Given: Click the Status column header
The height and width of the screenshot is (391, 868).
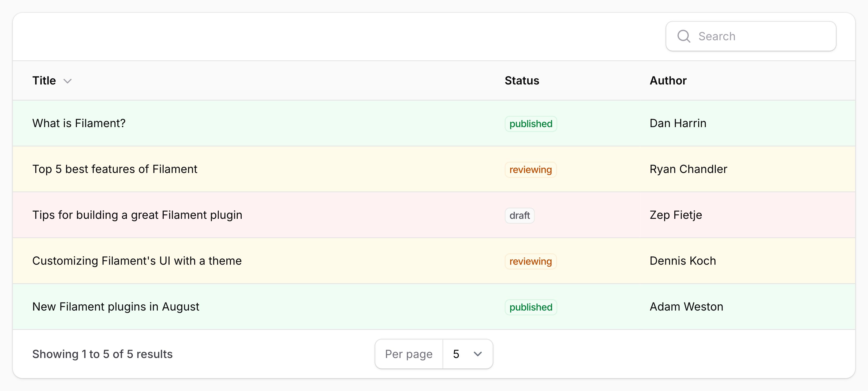Looking at the screenshot, I should pyautogui.click(x=522, y=81).
